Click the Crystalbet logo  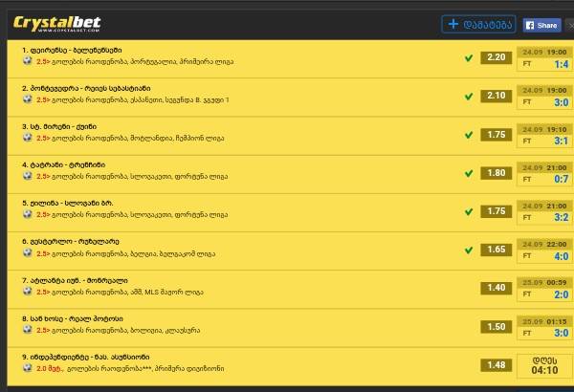56,24
